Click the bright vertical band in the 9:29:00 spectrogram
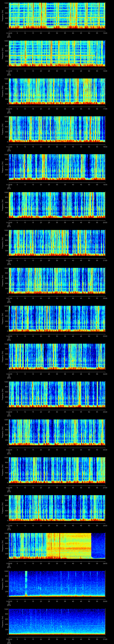The width and height of the screenshot is (114, 644). click(26, 584)
